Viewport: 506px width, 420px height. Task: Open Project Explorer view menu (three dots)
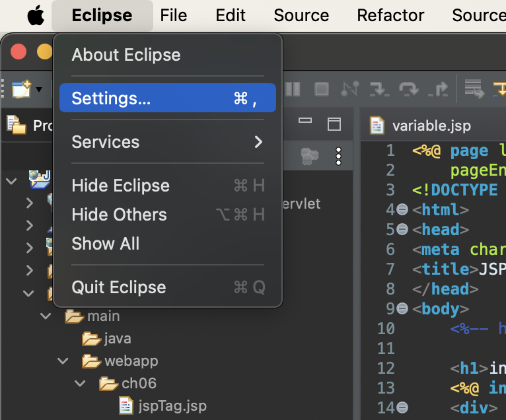[x=339, y=156]
